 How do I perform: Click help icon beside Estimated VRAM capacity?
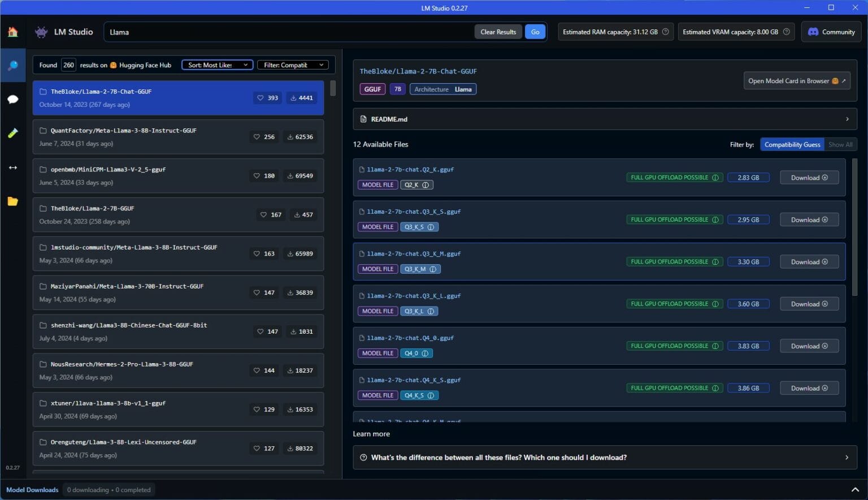coord(786,32)
